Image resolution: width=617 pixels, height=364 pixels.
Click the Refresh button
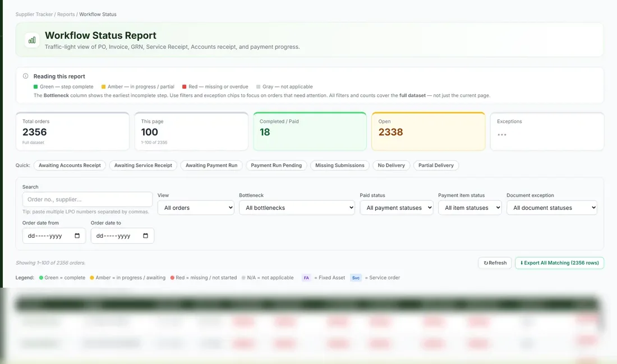pos(495,263)
